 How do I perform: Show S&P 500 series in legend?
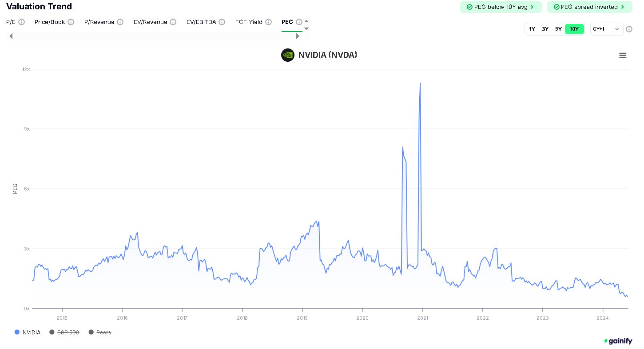64,332
